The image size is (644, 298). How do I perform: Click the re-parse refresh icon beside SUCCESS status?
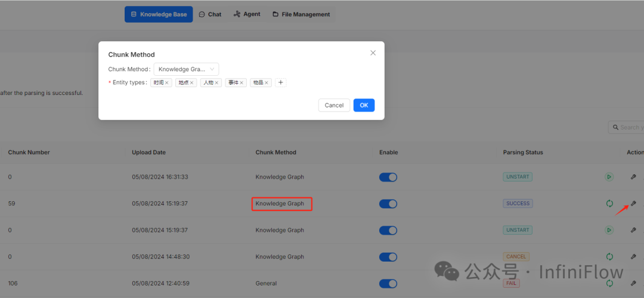(609, 204)
